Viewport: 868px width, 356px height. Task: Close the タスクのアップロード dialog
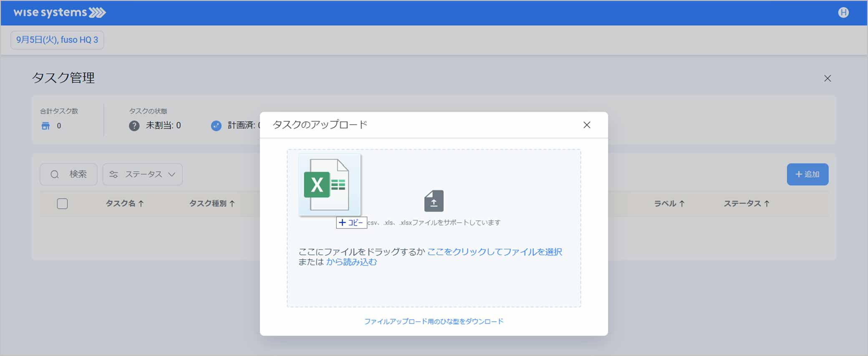pos(586,125)
